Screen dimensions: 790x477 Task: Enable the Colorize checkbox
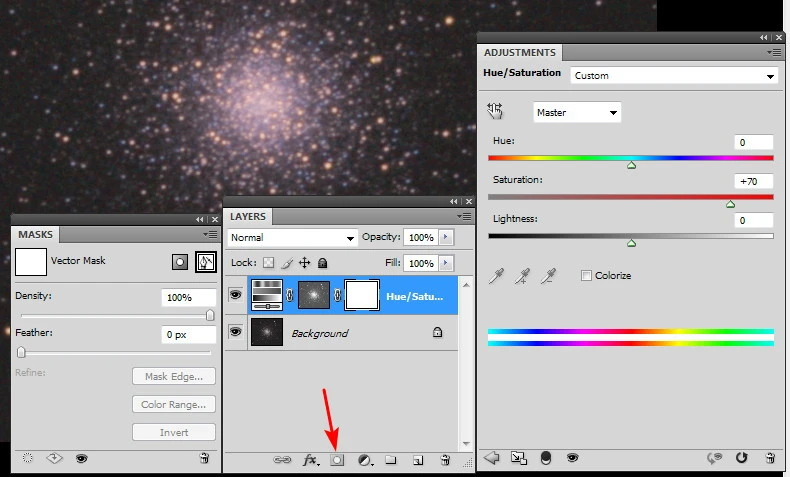pos(586,276)
